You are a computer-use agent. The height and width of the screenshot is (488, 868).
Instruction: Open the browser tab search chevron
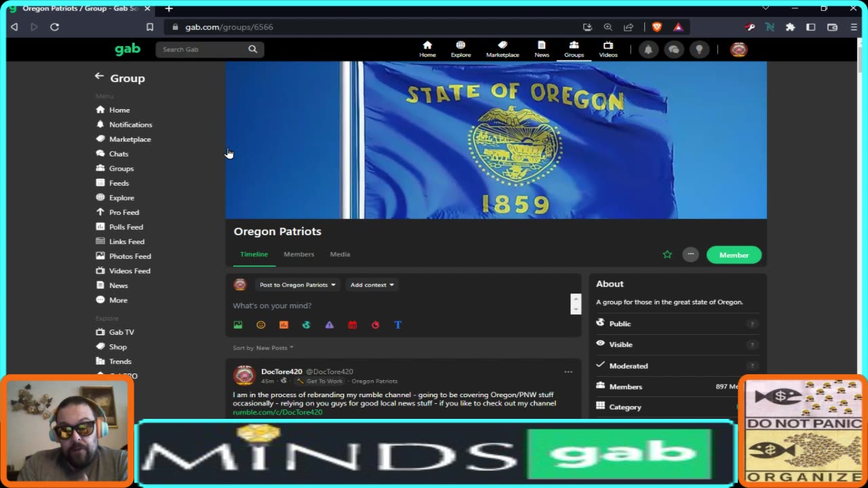point(765,8)
